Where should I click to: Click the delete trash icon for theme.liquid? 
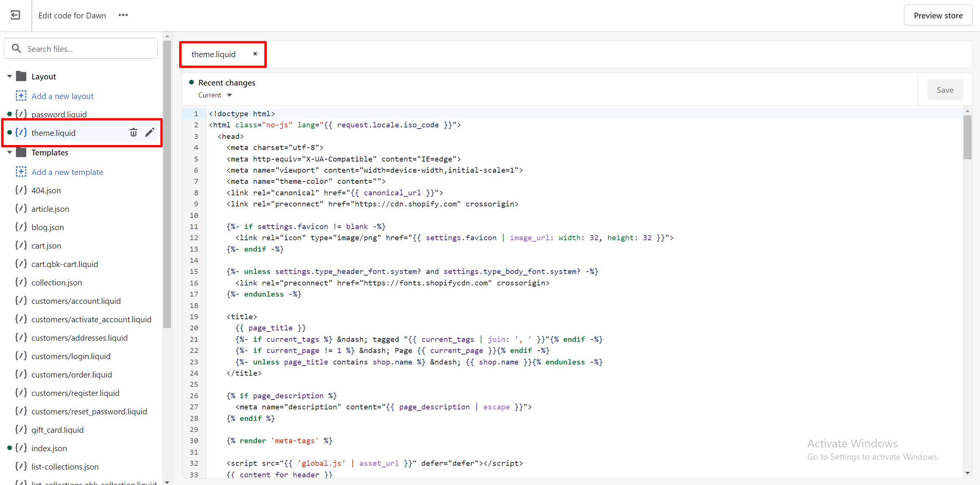point(133,133)
